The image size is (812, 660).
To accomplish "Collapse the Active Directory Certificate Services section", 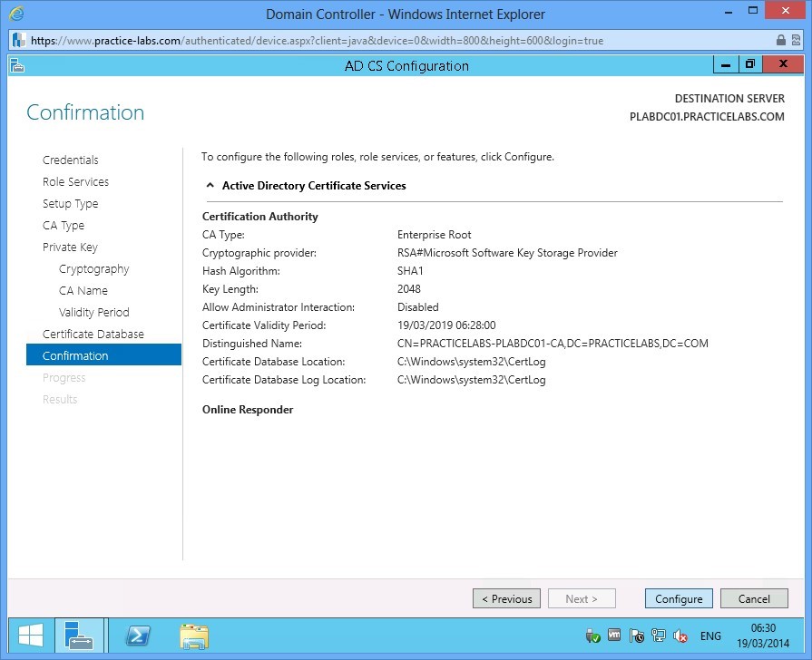I will (x=210, y=184).
